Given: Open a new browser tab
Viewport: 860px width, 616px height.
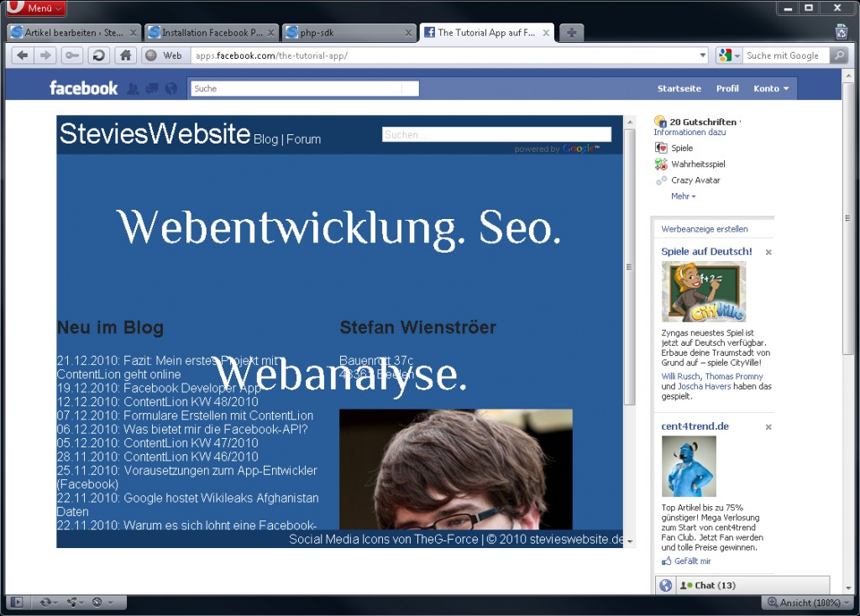Looking at the screenshot, I should pos(571,33).
